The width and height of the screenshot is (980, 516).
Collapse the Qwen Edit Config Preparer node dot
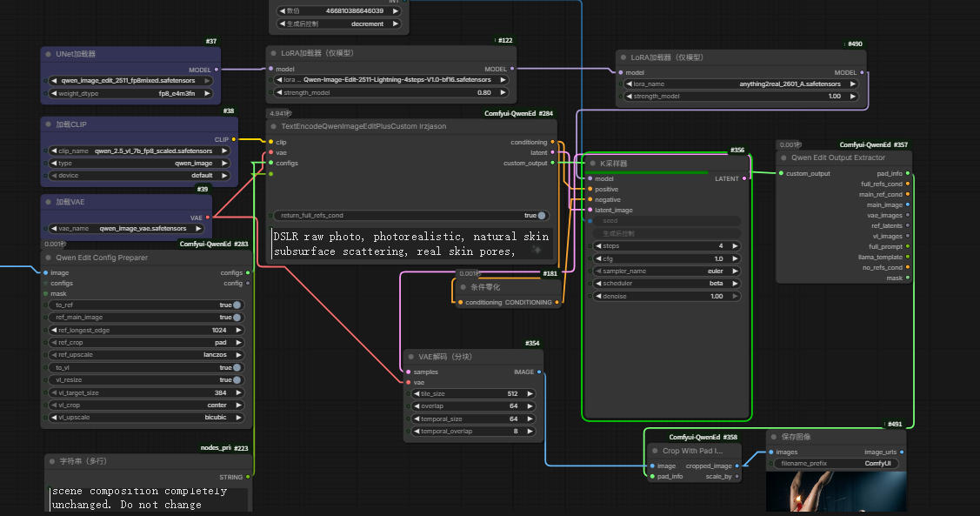tap(48, 258)
